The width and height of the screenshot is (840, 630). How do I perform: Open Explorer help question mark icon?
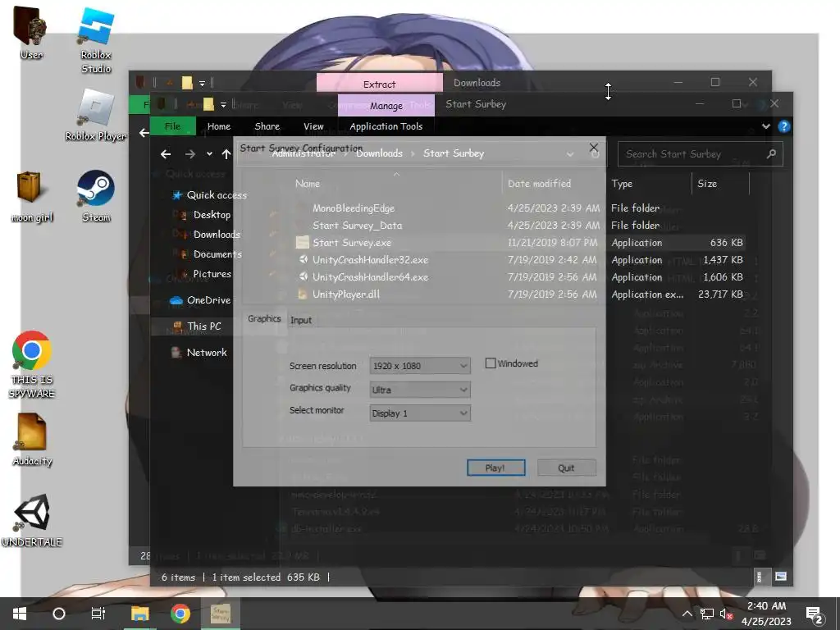(x=783, y=126)
